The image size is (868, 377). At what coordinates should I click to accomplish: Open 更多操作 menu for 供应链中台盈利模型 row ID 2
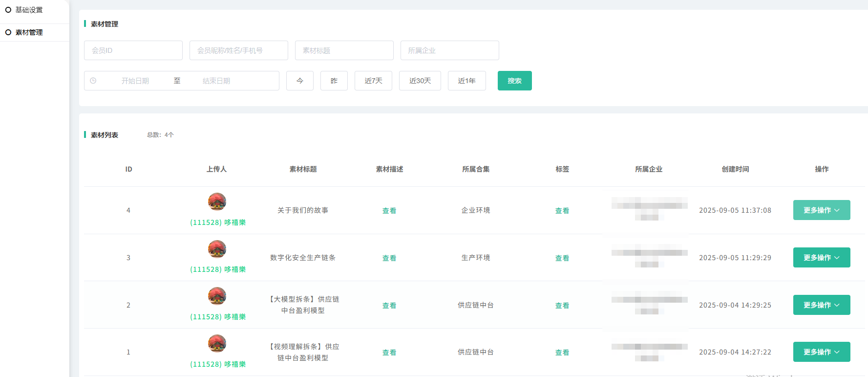(x=821, y=305)
